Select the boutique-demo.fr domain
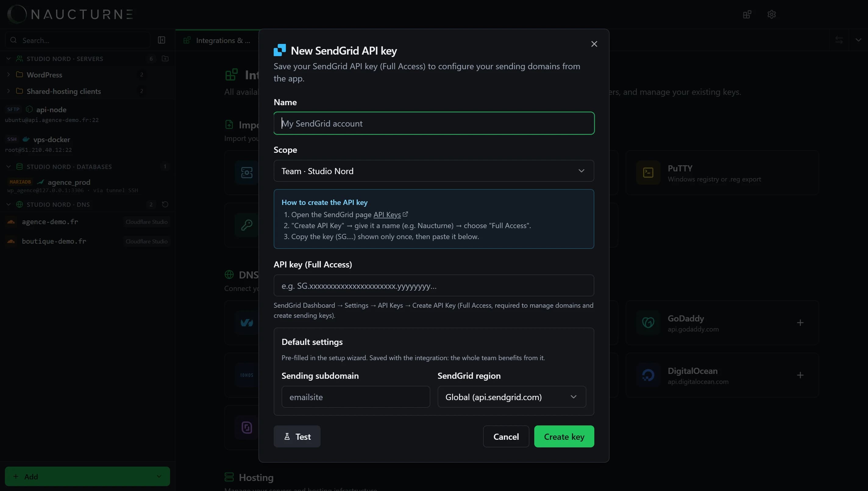868x491 pixels. click(87, 242)
